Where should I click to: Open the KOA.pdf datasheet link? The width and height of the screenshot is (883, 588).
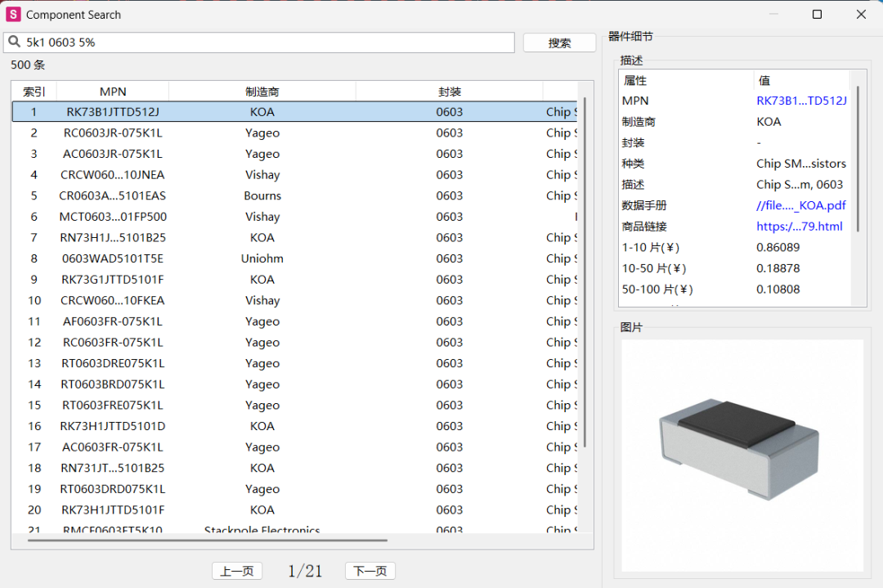[800, 205]
